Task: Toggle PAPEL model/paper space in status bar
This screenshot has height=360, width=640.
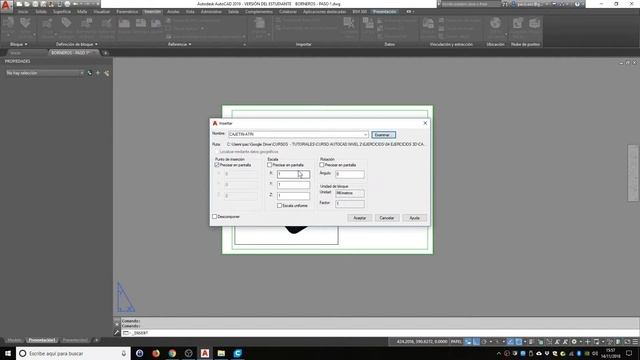Action: [x=456, y=342]
